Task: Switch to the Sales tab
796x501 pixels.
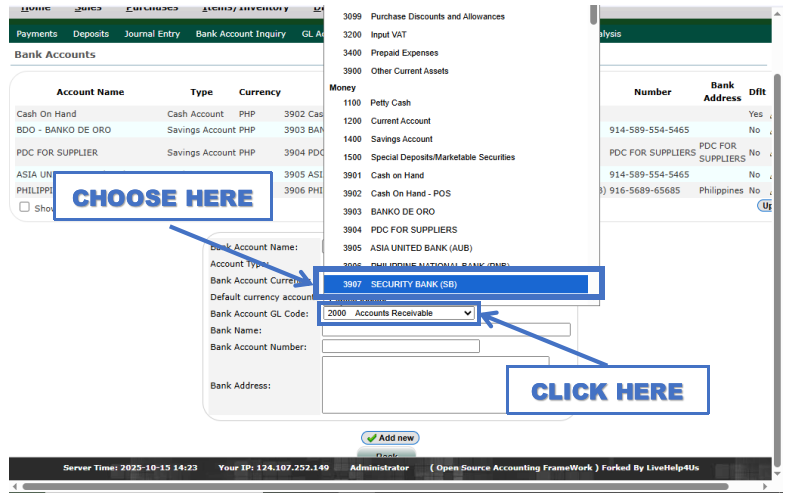Action: [x=88, y=7]
